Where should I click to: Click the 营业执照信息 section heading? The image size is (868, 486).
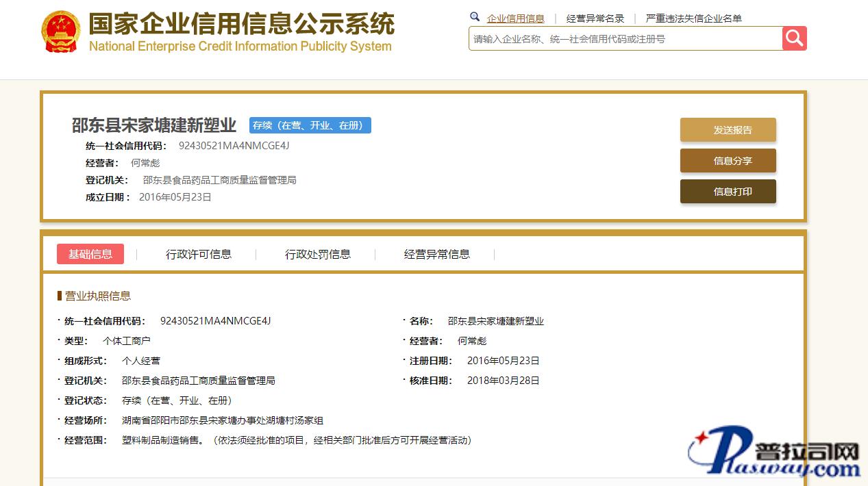click(x=97, y=296)
